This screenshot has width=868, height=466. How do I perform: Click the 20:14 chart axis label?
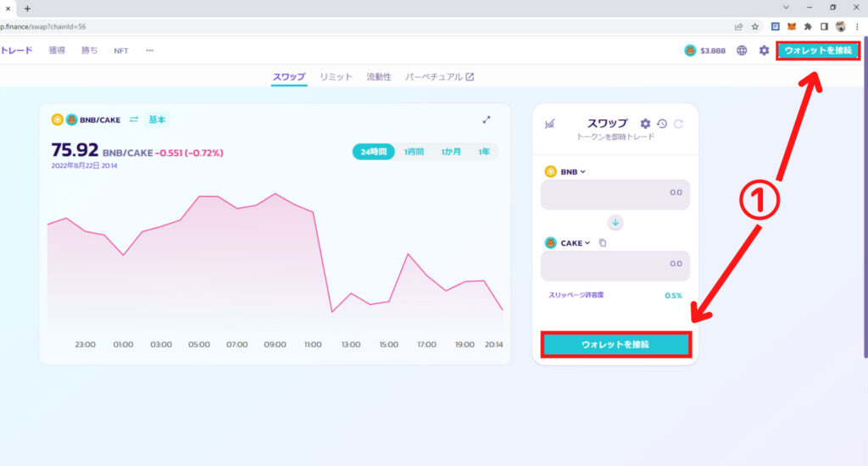tap(494, 344)
